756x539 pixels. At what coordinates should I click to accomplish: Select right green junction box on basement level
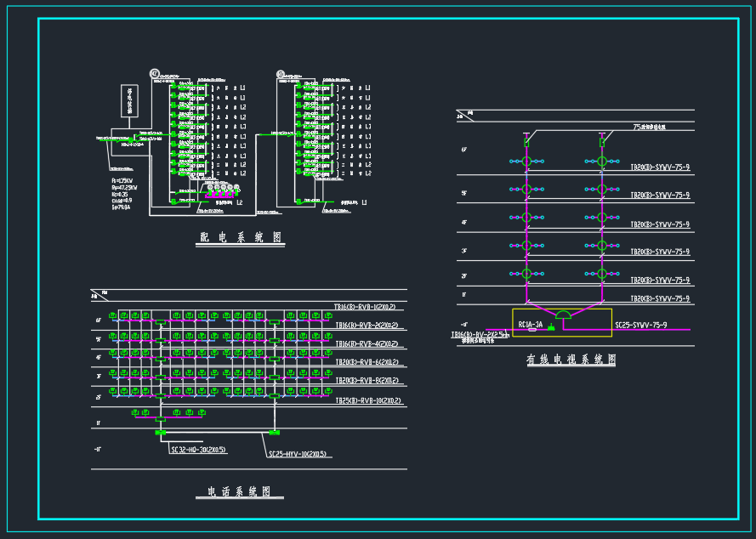tap(274, 433)
